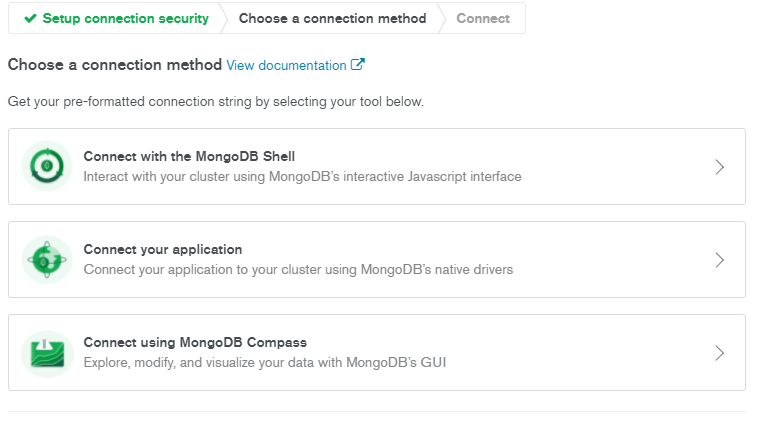
Task: Click the pre-formatted connection string instruction text
Action: tap(216, 102)
